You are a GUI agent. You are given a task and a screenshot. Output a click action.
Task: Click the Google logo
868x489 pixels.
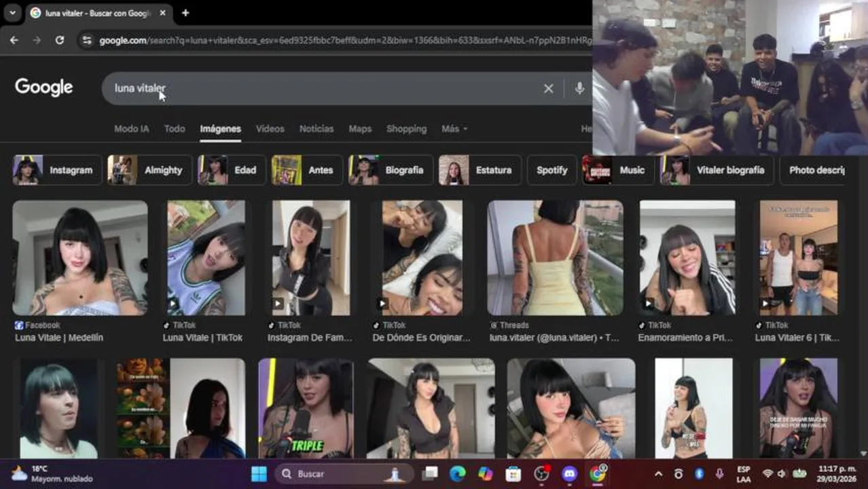(x=43, y=88)
